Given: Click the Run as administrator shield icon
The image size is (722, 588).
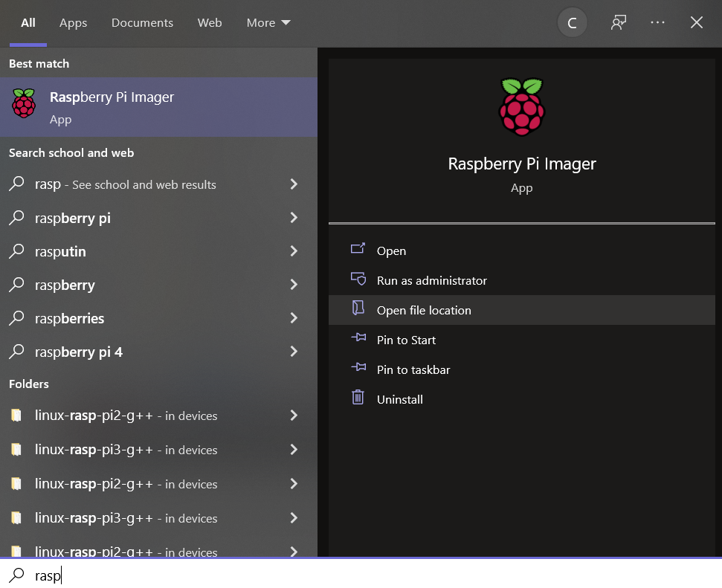Looking at the screenshot, I should pos(358,279).
